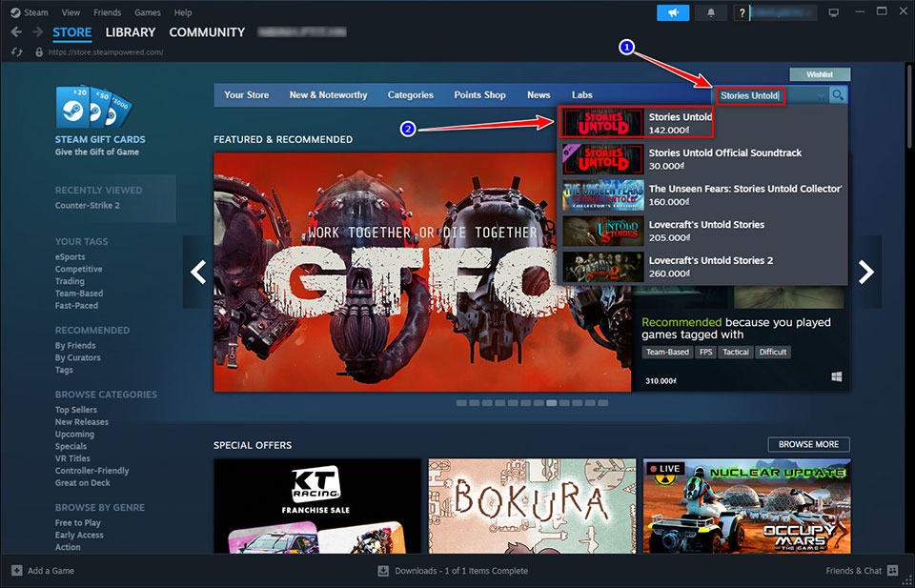The height and width of the screenshot is (588, 915).
Task: Expand the New & Noteworthy menu
Action: (x=329, y=95)
